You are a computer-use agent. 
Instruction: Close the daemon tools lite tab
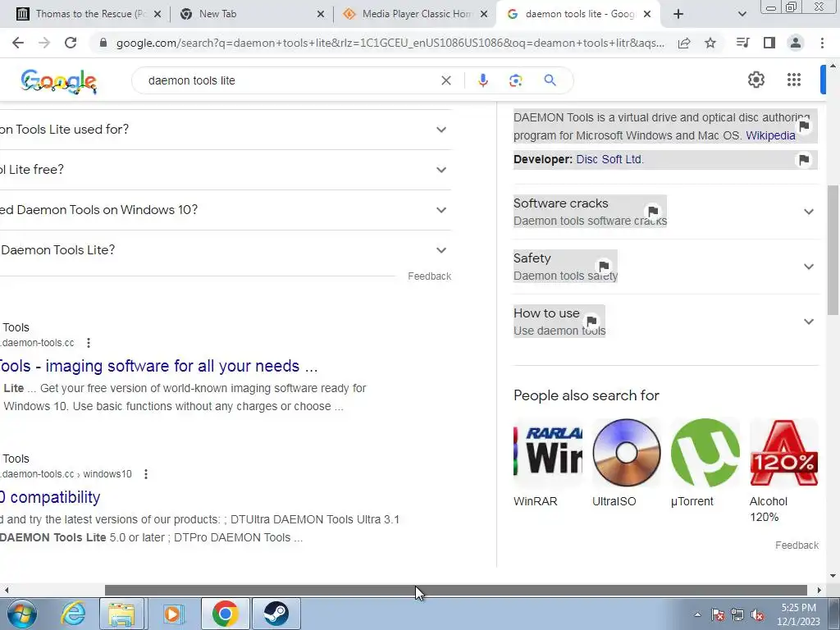coord(647,14)
